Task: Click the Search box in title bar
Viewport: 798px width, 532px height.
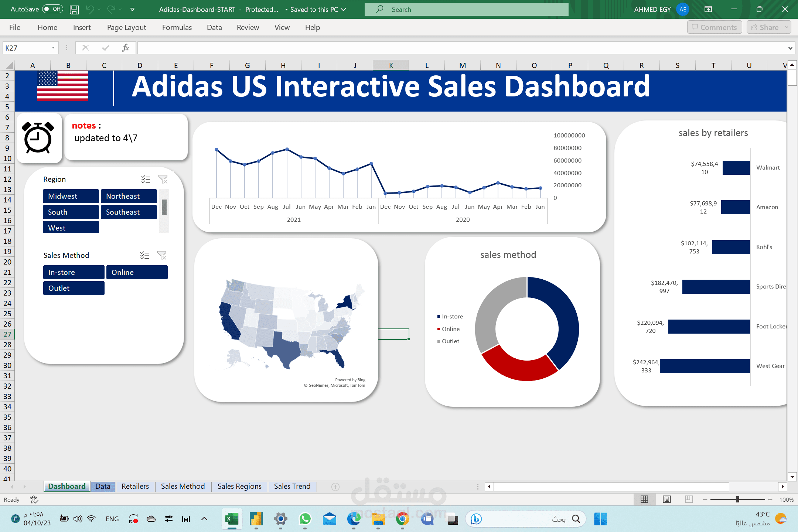Action: (466, 10)
